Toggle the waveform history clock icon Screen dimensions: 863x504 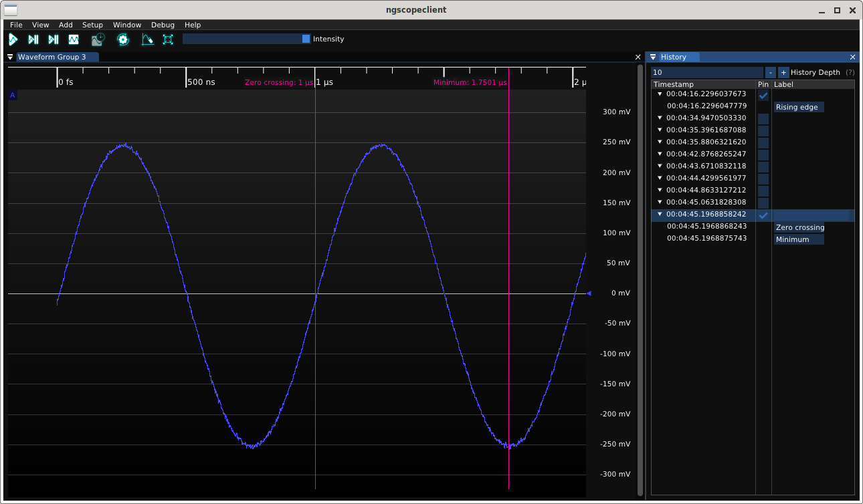(x=98, y=39)
